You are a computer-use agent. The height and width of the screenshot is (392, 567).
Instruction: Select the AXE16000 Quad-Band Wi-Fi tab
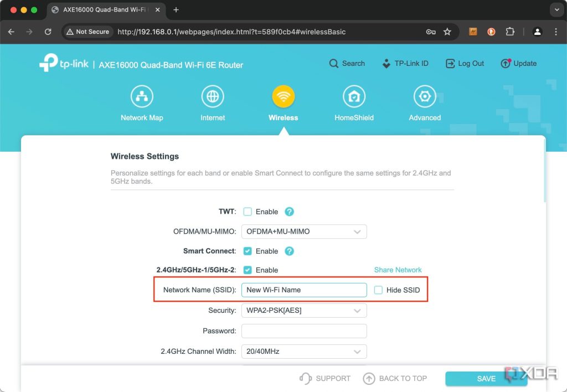(105, 10)
